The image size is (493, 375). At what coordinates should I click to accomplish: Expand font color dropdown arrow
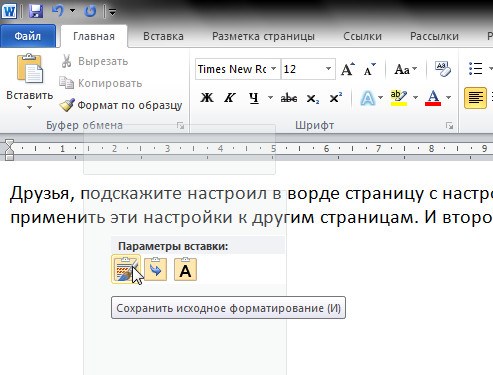coord(449,98)
